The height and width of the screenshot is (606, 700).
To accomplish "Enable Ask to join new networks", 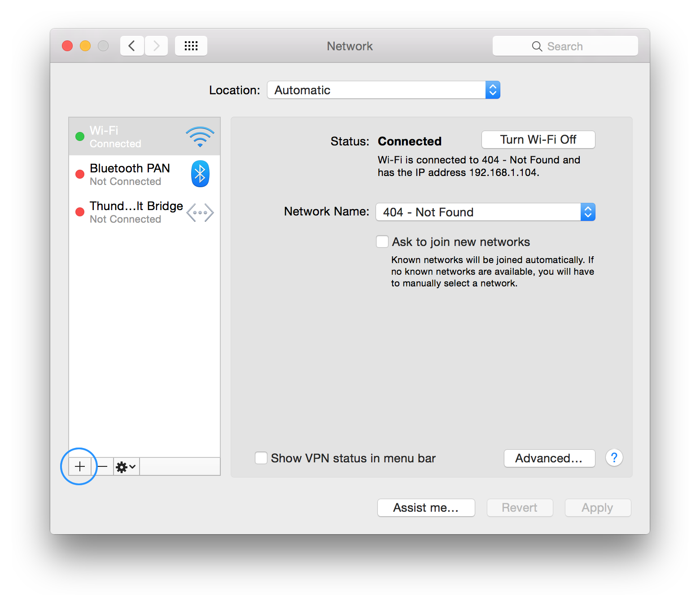I will 382,242.
